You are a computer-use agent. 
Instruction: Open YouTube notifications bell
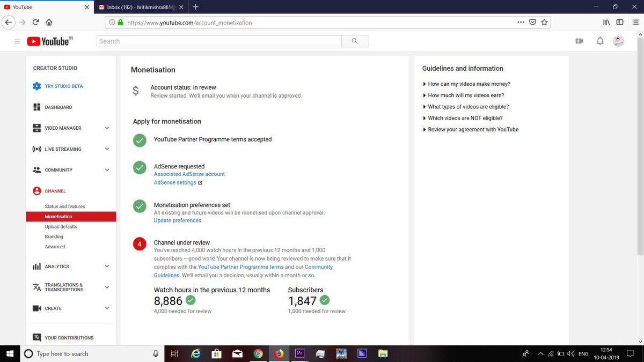(x=600, y=41)
